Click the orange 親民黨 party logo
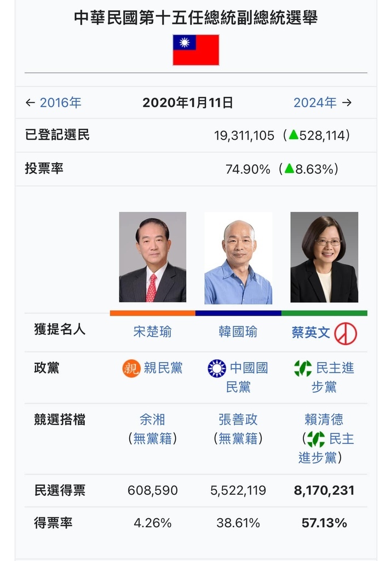392x561 pixels. (131, 369)
